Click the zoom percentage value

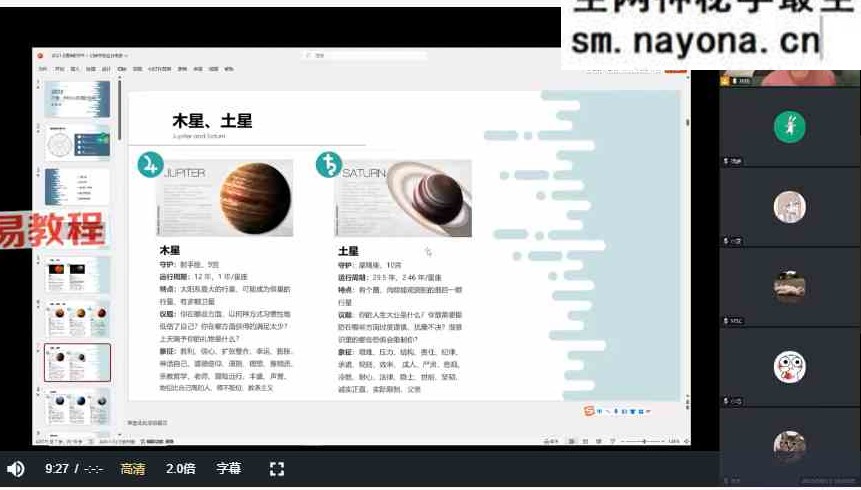(674, 441)
